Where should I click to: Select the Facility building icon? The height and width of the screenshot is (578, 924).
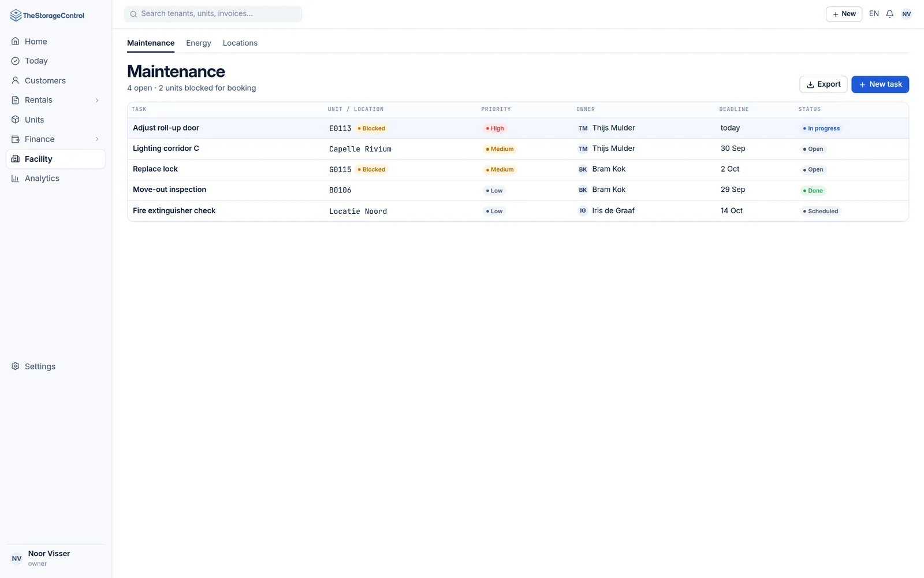pyautogui.click(x=16, y=159)
